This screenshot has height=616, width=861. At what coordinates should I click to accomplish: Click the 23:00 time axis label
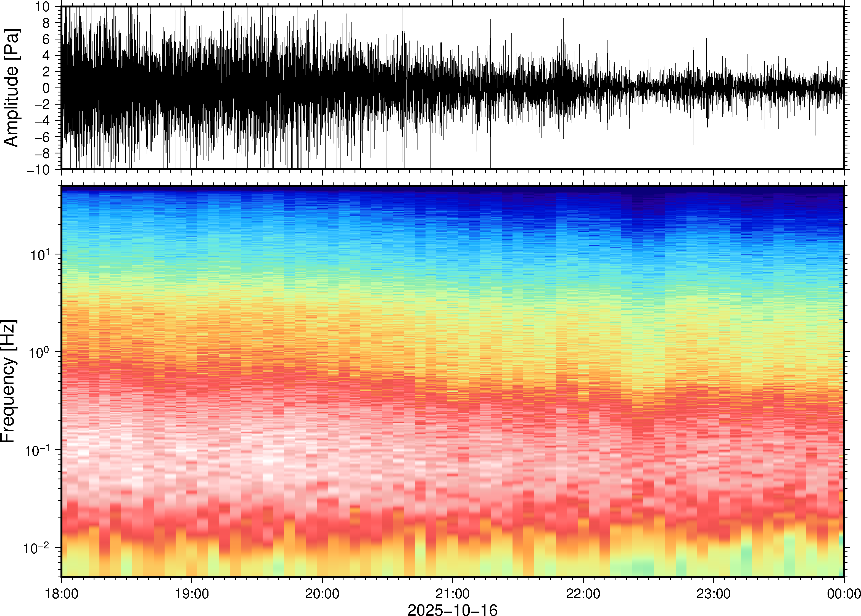click(x=713, y=594)
